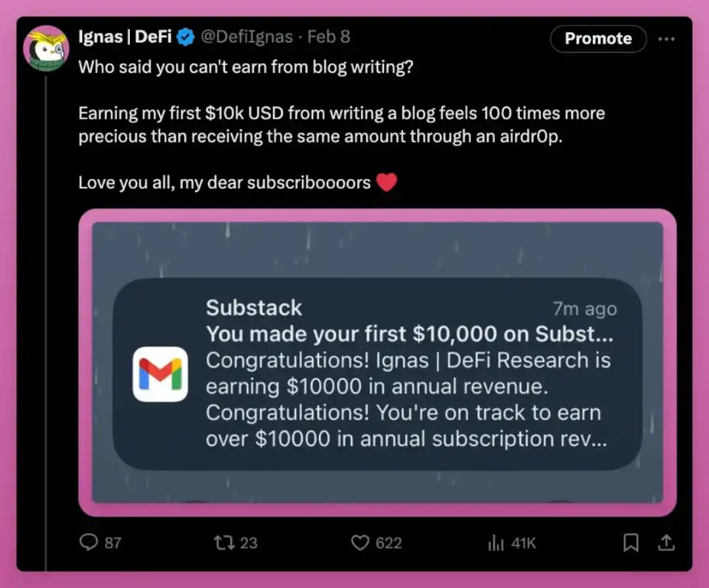The height and width of the screenshot is (588, 709).
Task: Open the @DefiIgnas handle link
Action: pyautogui.click(x=246, y=37)
